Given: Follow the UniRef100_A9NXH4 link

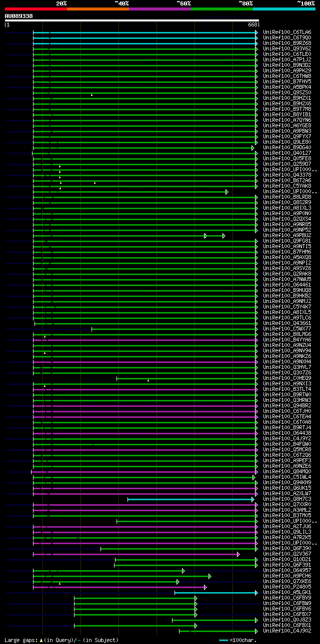Looking at the screenshot, I should (287, 361).
